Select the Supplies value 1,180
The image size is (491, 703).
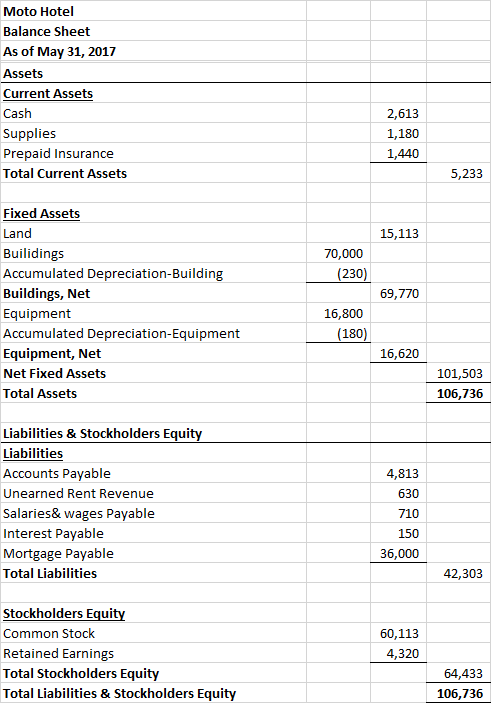click(403, 134)
